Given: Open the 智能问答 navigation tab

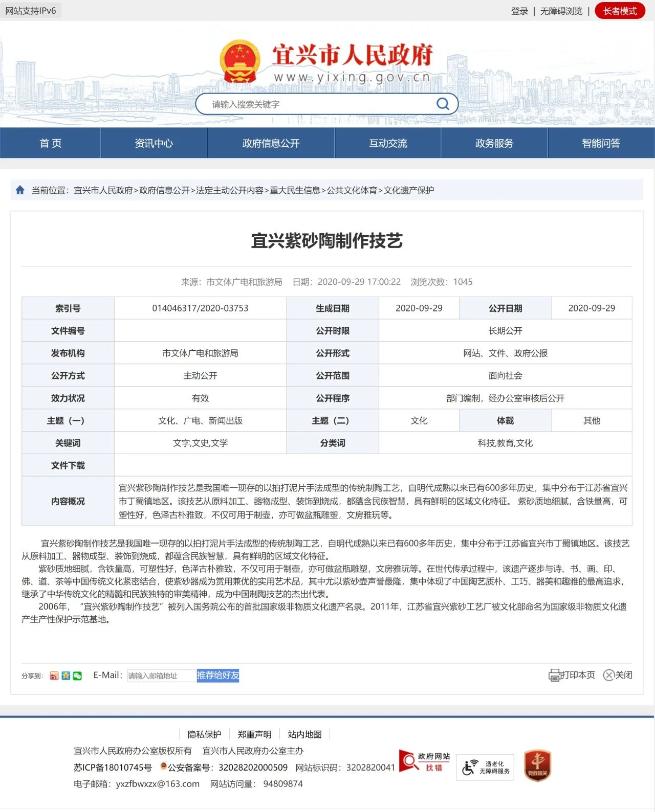Looking at the screenshot, I should coord(601,143).
